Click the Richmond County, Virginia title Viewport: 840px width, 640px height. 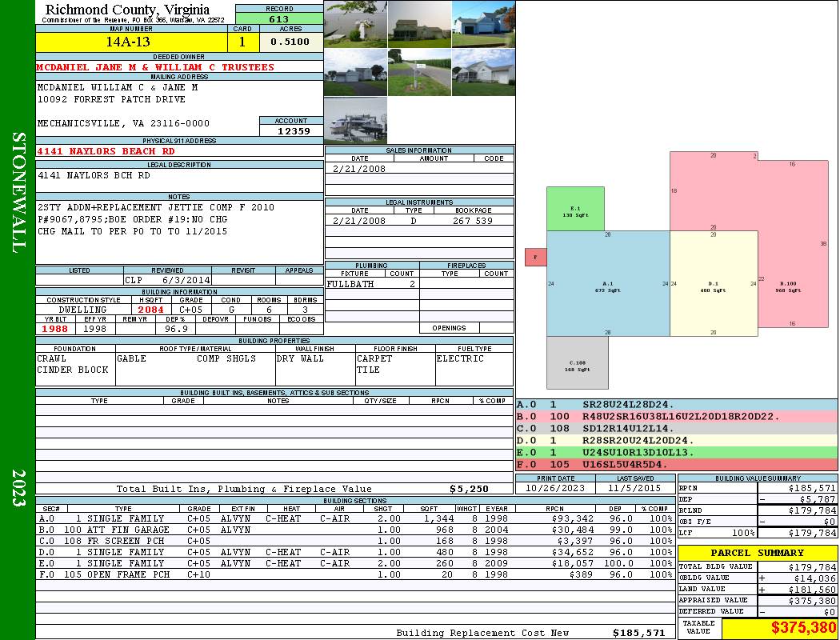127,9
